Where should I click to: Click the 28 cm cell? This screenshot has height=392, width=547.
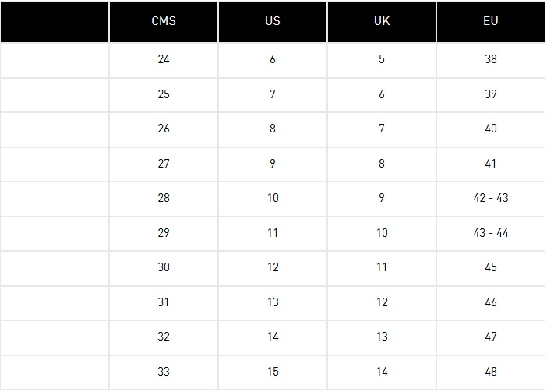point(164,199)
